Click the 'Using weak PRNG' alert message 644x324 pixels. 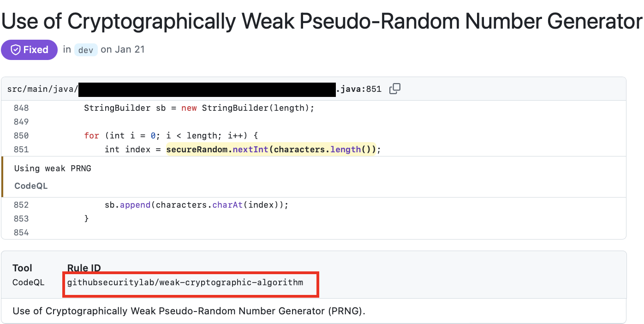pyautogui.click(x=53, y=168)
